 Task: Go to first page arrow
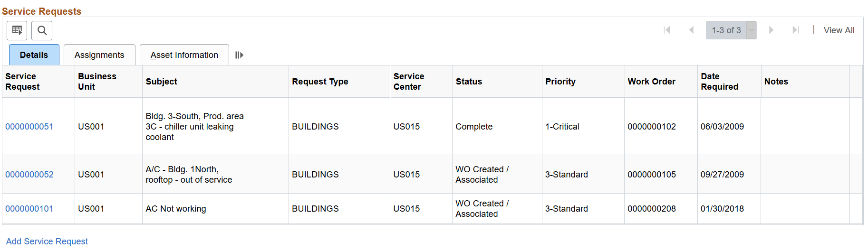[667, 30]
